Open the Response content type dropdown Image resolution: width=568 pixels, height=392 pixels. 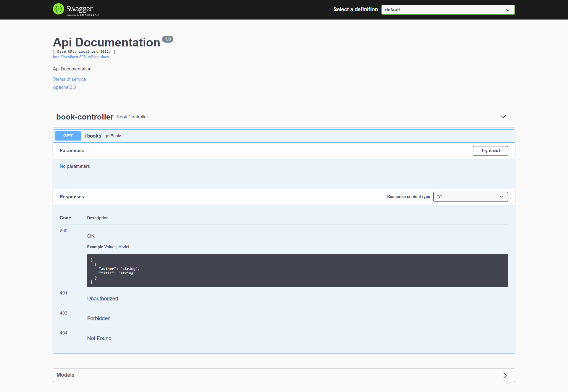coord(470,197)
